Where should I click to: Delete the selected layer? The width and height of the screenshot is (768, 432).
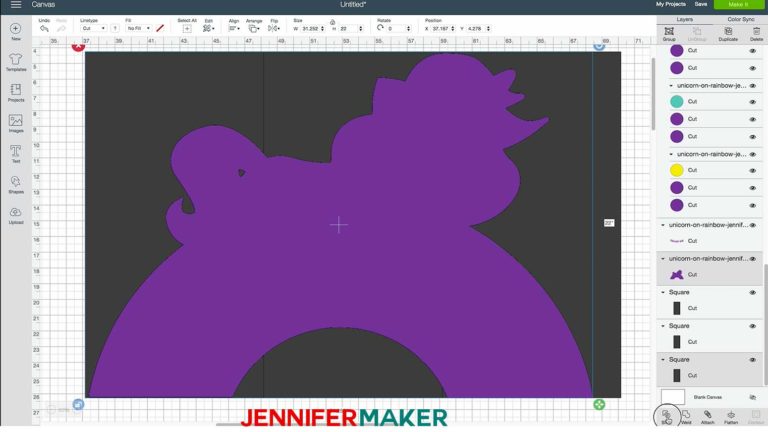756,34
